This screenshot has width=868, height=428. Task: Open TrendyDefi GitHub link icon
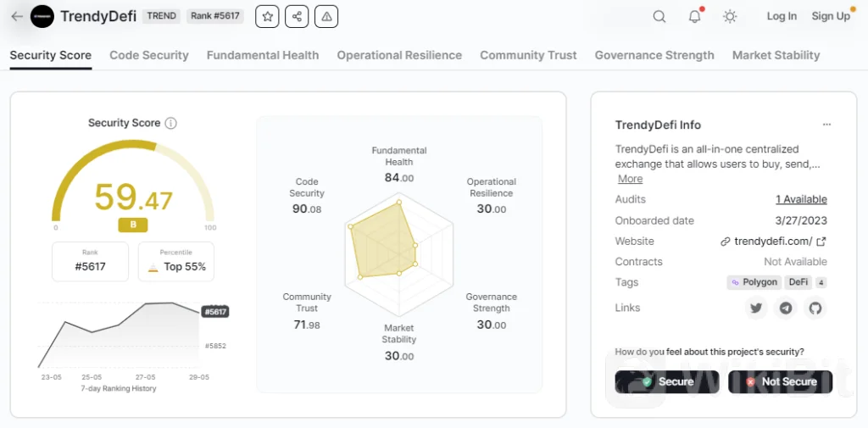[815, 308]
